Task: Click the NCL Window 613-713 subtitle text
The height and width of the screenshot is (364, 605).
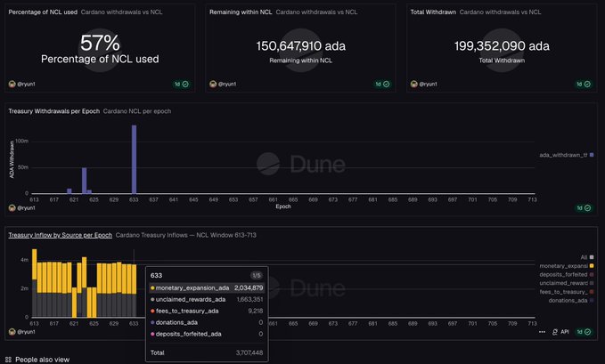Action: click(x=226, y=235)
